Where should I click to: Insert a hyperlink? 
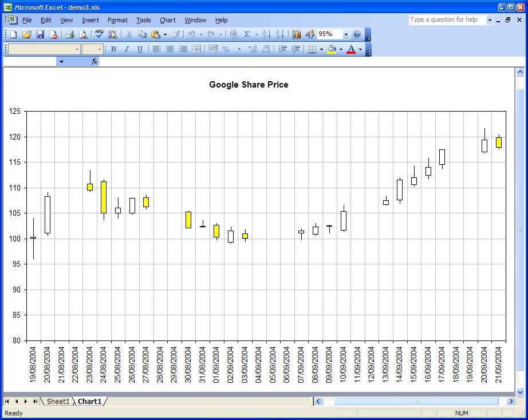tap(234, 34)
